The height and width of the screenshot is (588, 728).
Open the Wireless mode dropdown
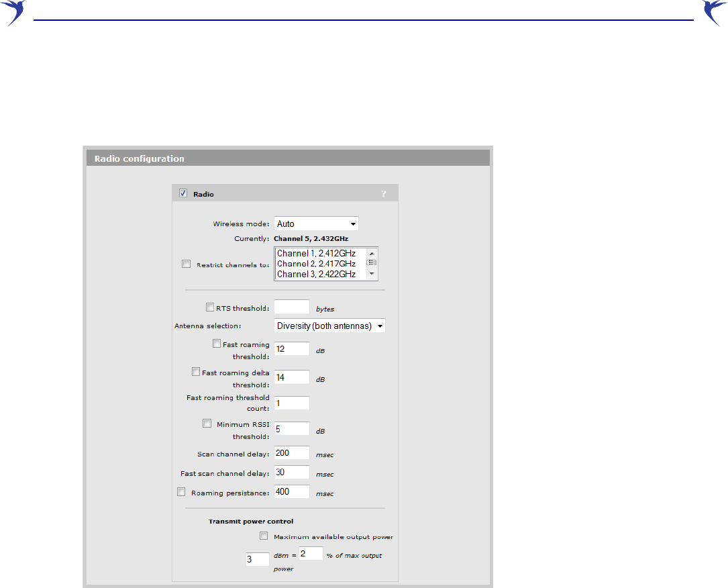316,224
